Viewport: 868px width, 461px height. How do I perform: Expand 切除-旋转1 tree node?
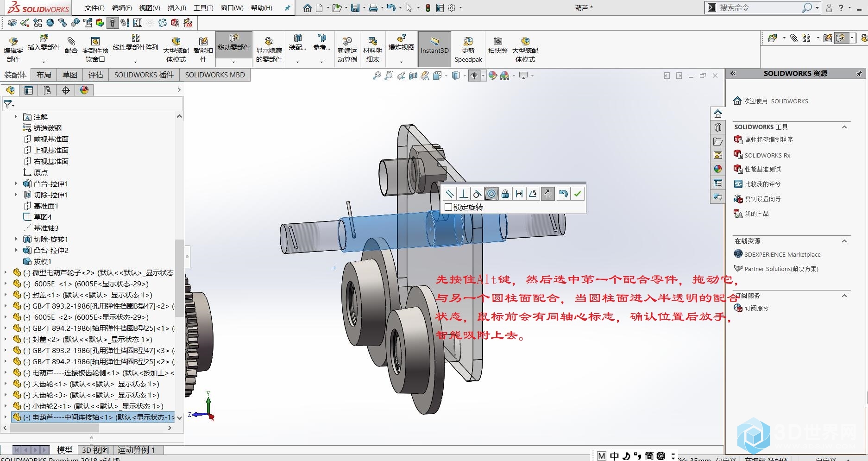point(16,239)
